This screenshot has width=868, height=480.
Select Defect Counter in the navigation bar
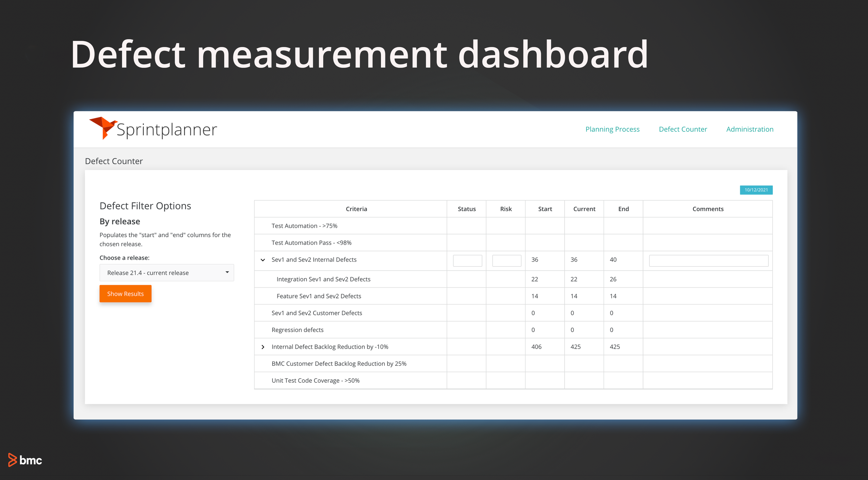coord(683,129)
